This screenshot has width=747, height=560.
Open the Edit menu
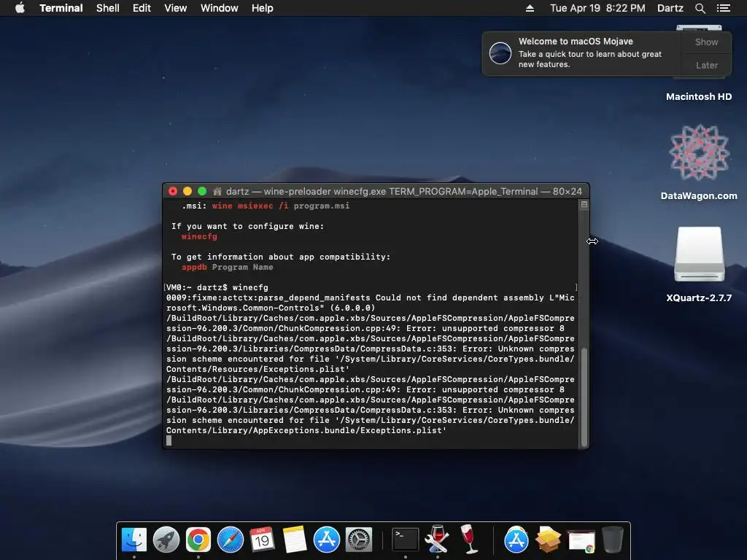142,8
